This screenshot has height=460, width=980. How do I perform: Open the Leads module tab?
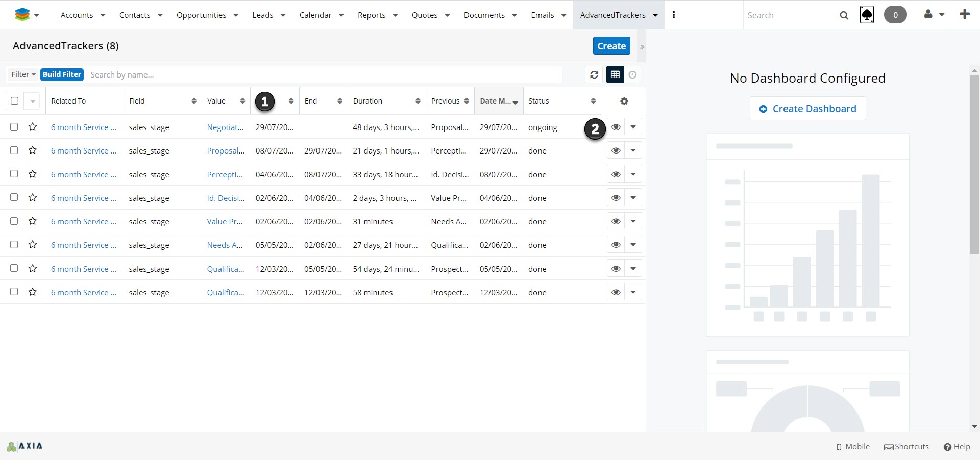(263, 15)
